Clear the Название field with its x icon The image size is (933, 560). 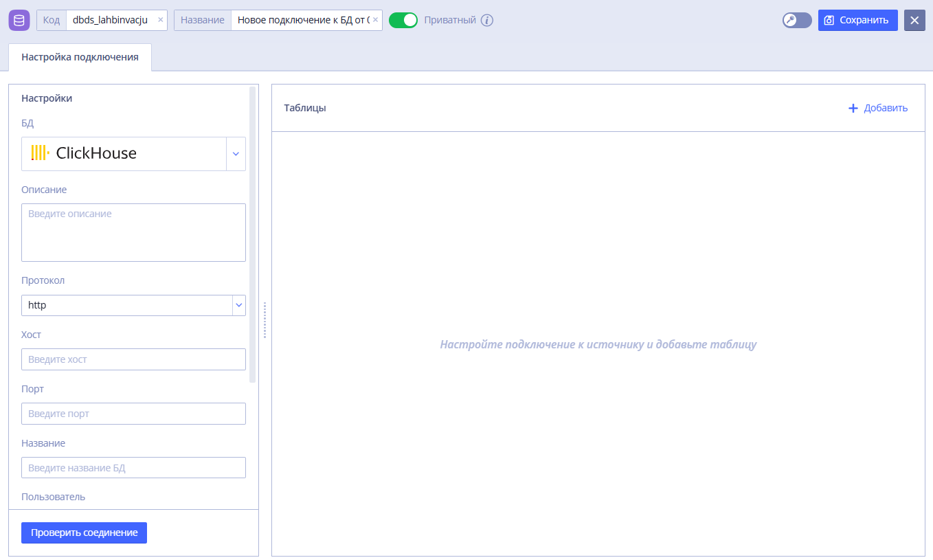[375, 20]
